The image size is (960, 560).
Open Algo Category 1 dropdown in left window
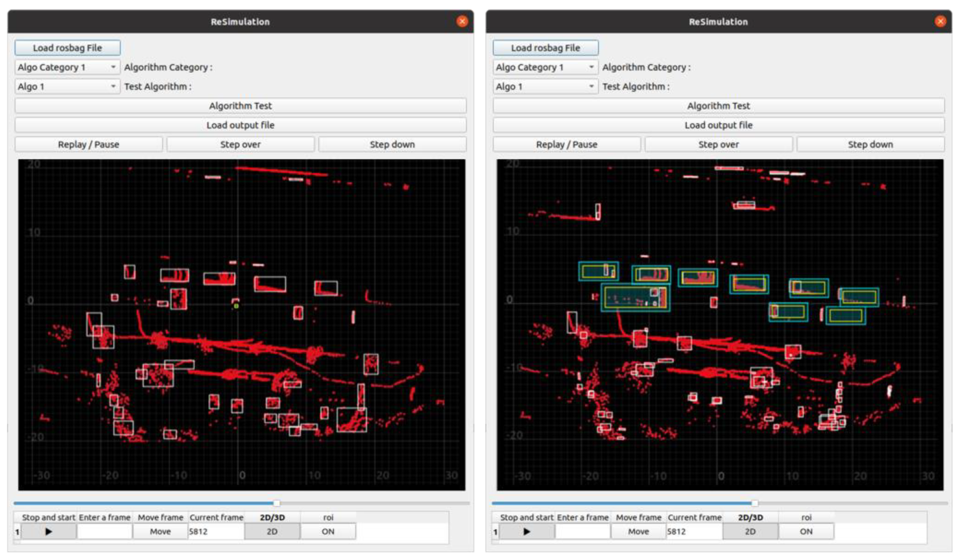pos(67,67)
